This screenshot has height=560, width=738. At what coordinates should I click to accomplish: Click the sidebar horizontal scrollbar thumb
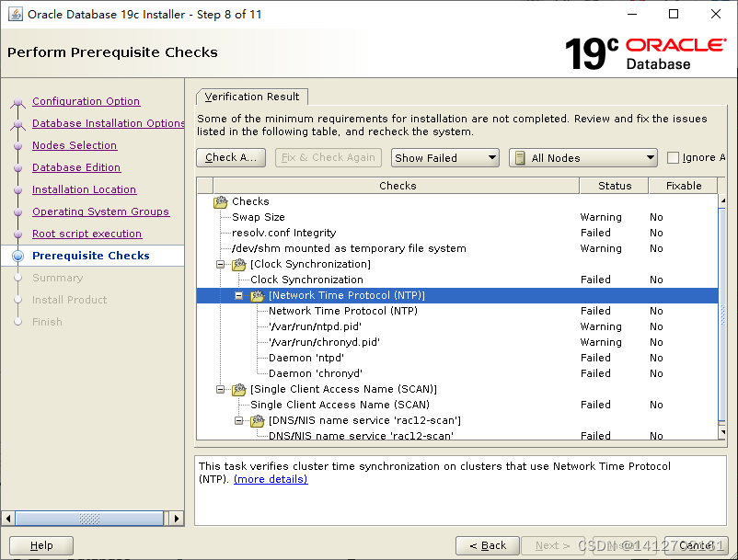[89, 519]
